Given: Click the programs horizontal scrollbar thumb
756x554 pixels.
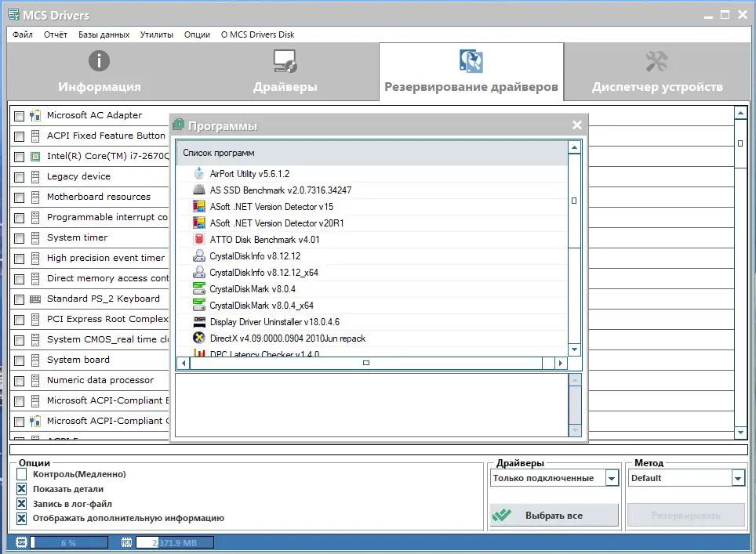Looking at the screenshot, I should [366, 363].
